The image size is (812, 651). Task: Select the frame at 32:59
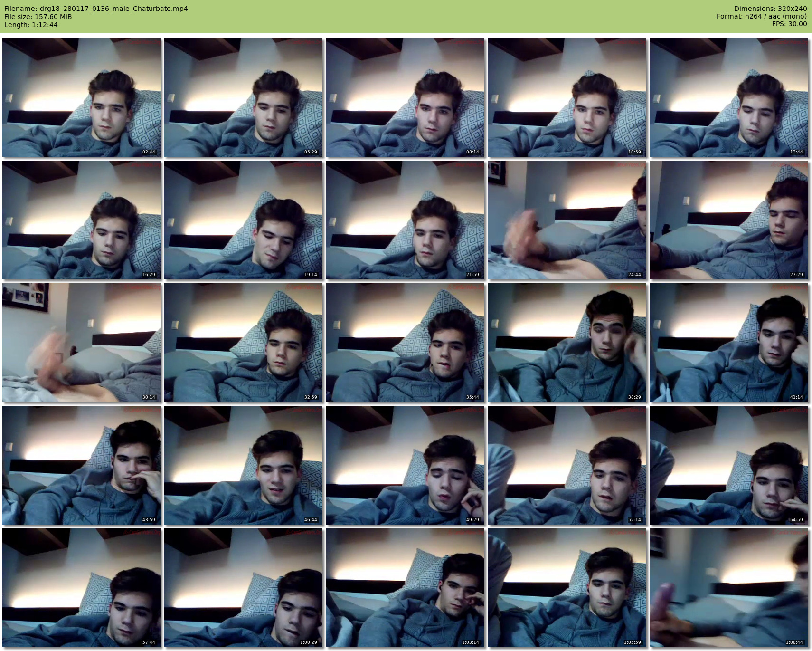coord(243,343)
